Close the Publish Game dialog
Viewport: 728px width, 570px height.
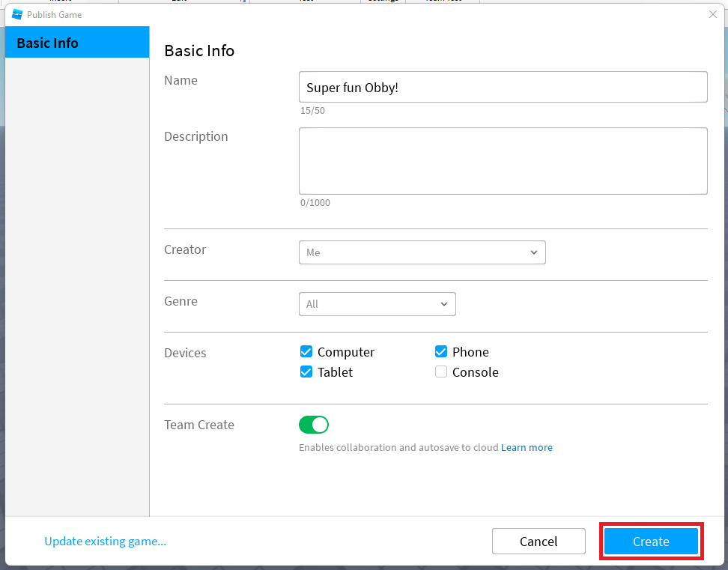point(712,14)
